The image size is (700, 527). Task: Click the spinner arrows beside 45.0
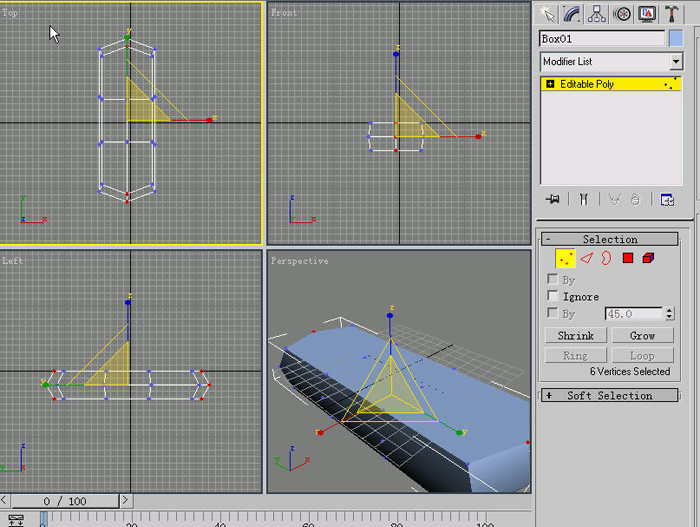(669, 314)
